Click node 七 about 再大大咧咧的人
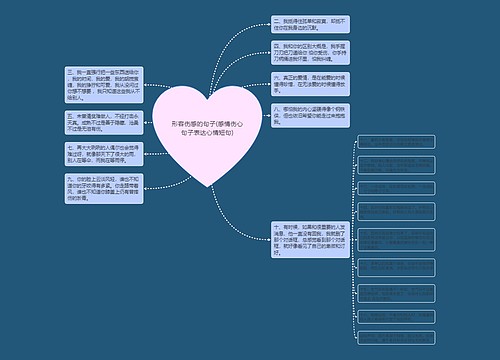 104,154
